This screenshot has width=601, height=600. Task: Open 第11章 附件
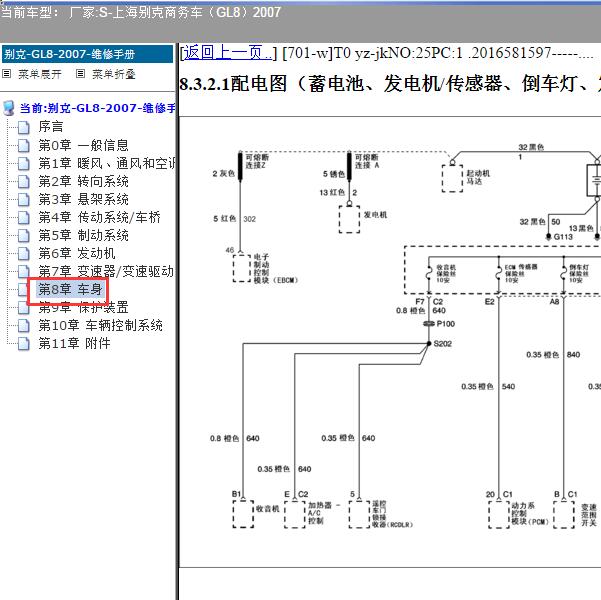pyautogui.click(x=74, y=344)
